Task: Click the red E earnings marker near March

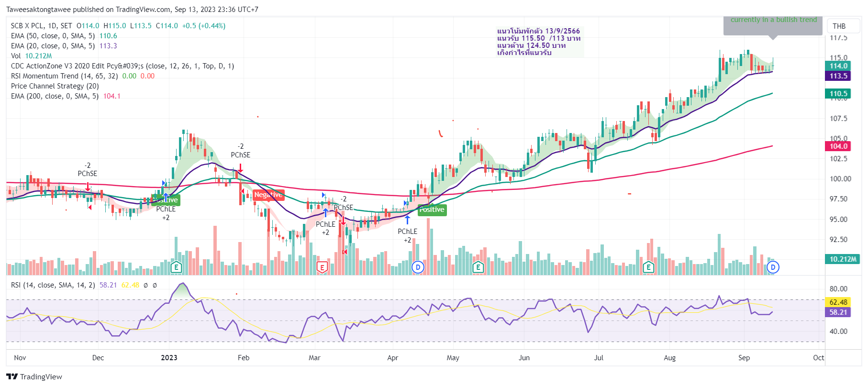Action: coord(322,267)
